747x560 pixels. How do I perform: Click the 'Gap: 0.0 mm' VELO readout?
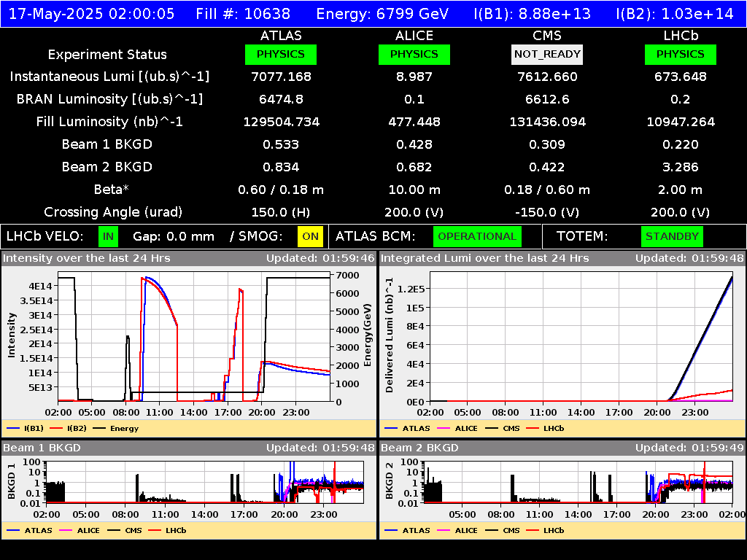(174, 237)
